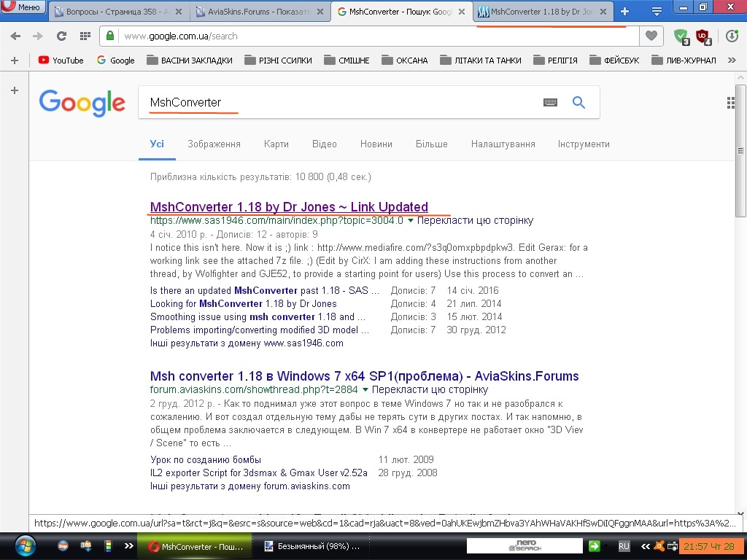Open the arrow dropdown beside forum.aviaskins.com URL
747x560 pixels.
pyautogui.click(x=365, y=389)
